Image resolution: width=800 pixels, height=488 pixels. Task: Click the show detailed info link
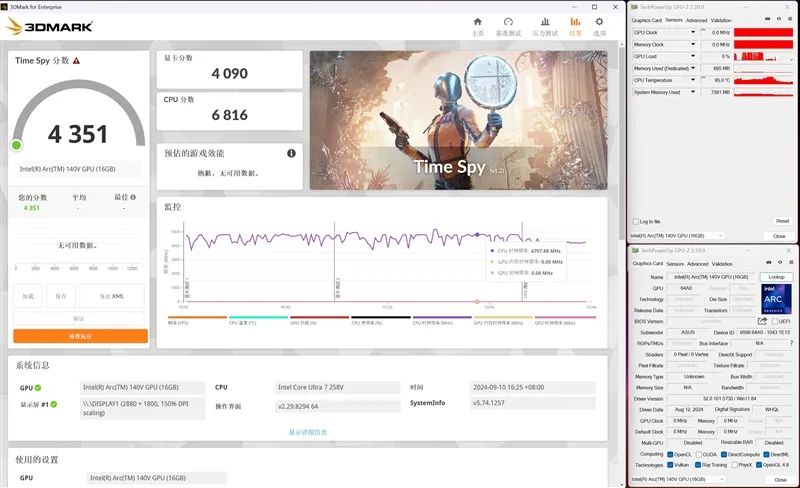(x=308, y=432)
